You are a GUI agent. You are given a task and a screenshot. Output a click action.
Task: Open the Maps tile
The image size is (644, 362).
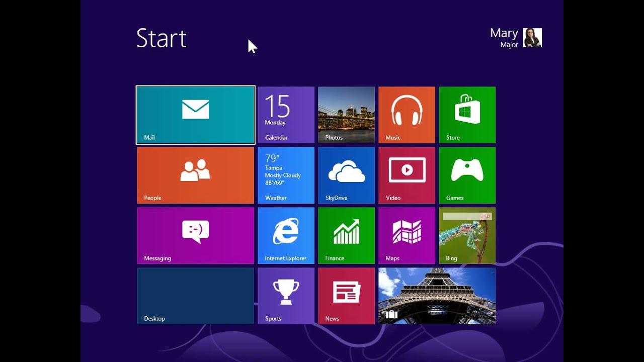tap(407, 235)
